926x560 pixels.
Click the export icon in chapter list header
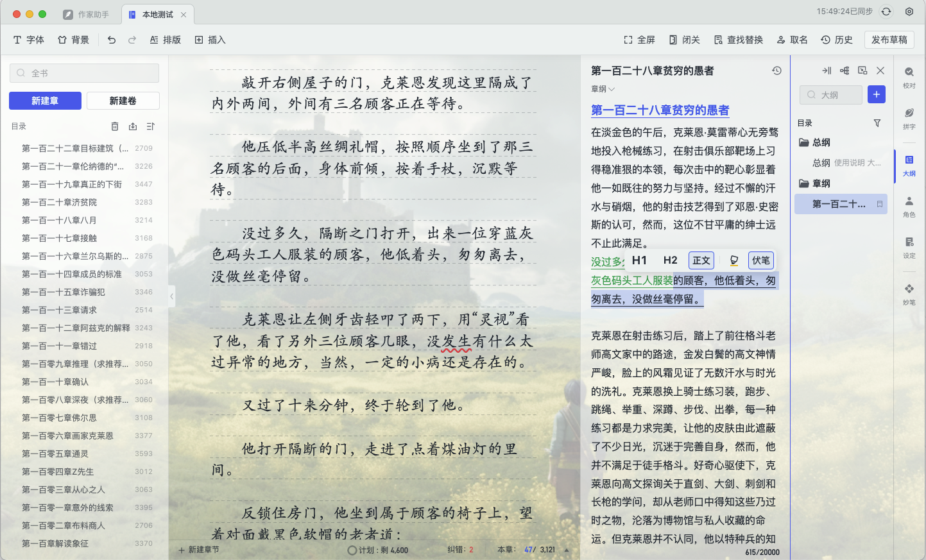click(x=133, y=126)
